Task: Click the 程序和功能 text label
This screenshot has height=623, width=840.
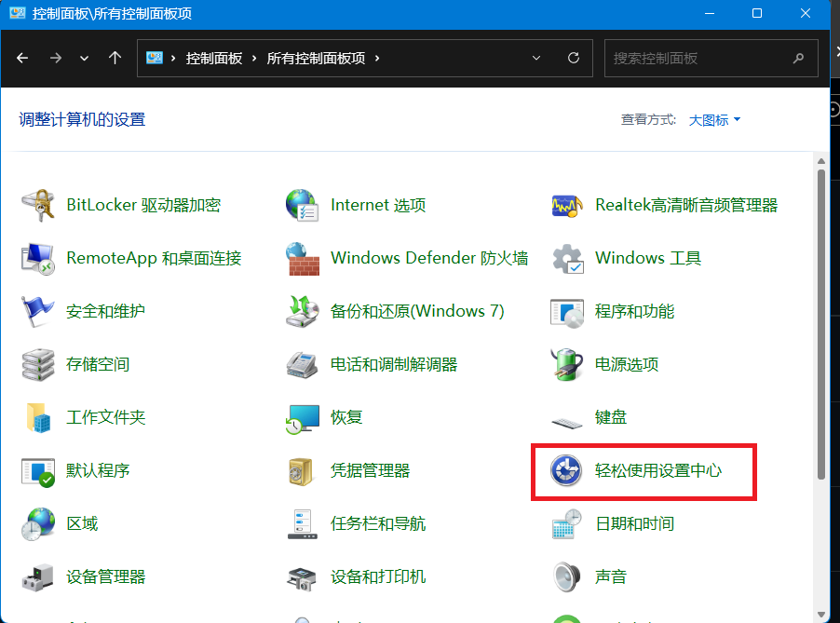Action: point(634,311)
